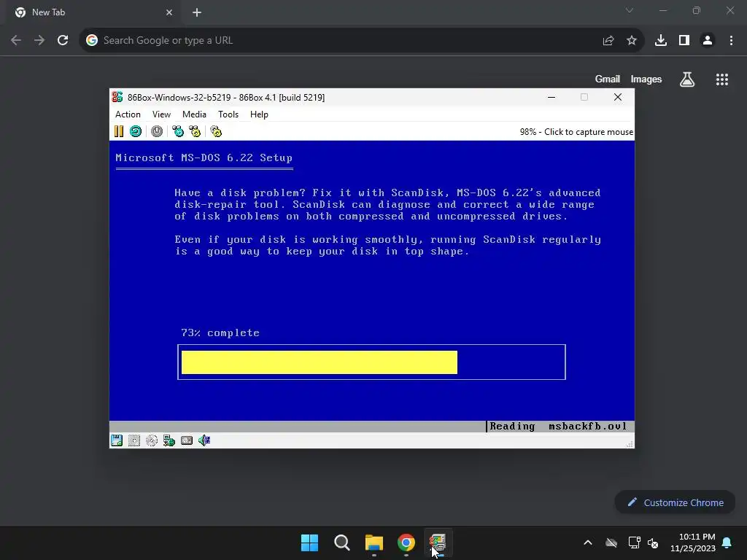The height and width of the screenshot is (560, 747).
Task: Close the 86Box window
Action: [x=618, y=97]
